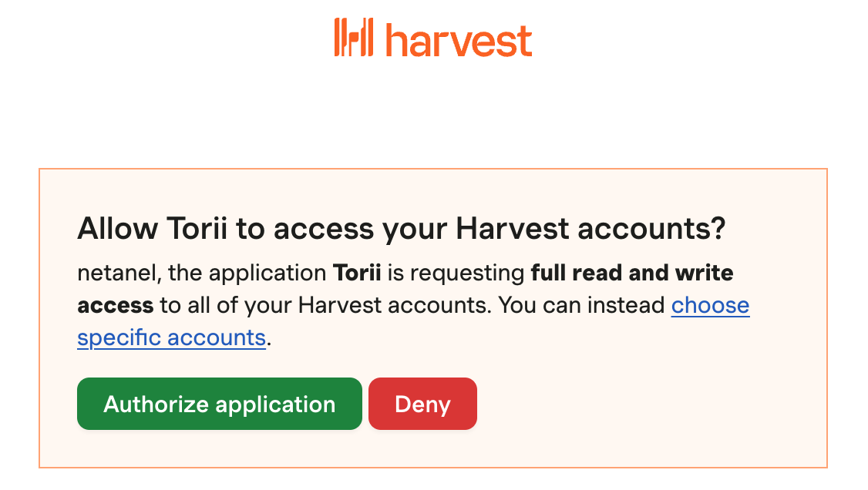
Task: Reject the Torii authorization request
Action: [422, 403]
